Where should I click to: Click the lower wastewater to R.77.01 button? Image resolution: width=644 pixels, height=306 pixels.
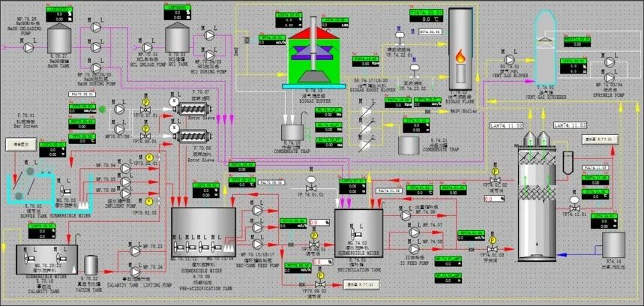tap(361, 284)
